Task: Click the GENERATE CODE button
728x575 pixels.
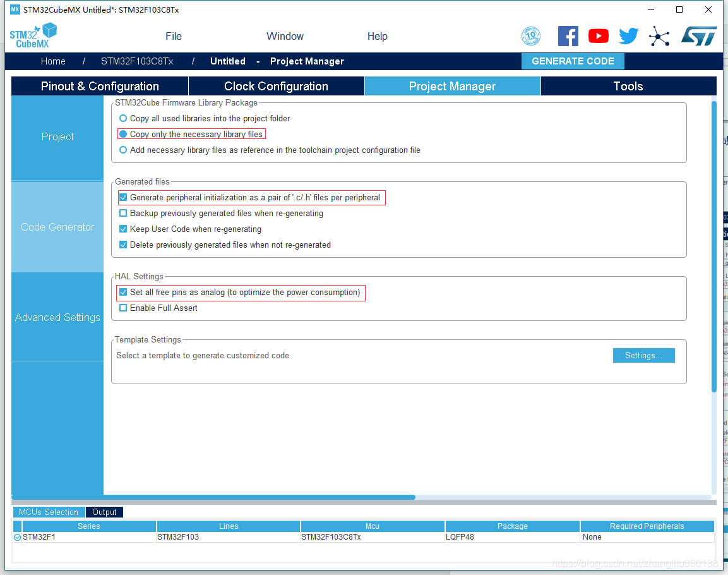Action: point(573,61)
